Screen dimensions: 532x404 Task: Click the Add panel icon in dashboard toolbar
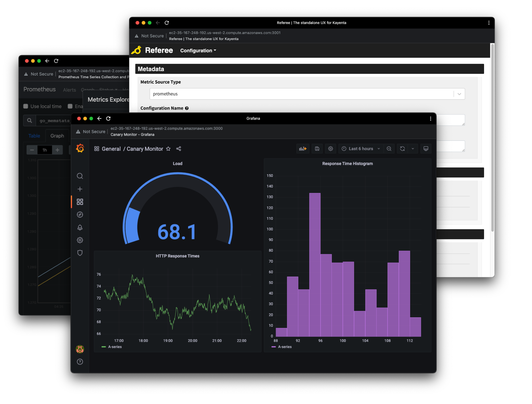pos(302,148)
